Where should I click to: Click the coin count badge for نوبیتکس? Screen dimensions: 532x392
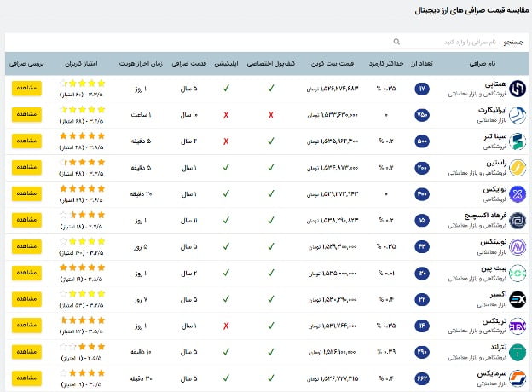(x=422, y=247)
